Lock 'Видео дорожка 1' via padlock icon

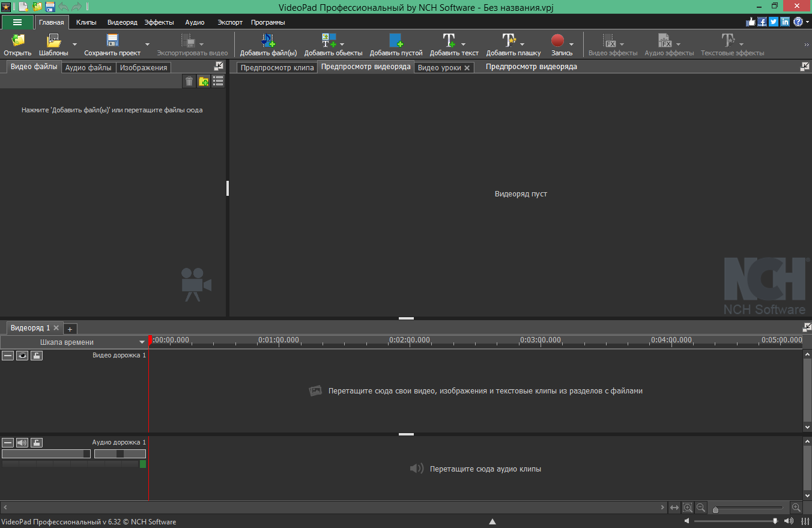click(36, 355)
